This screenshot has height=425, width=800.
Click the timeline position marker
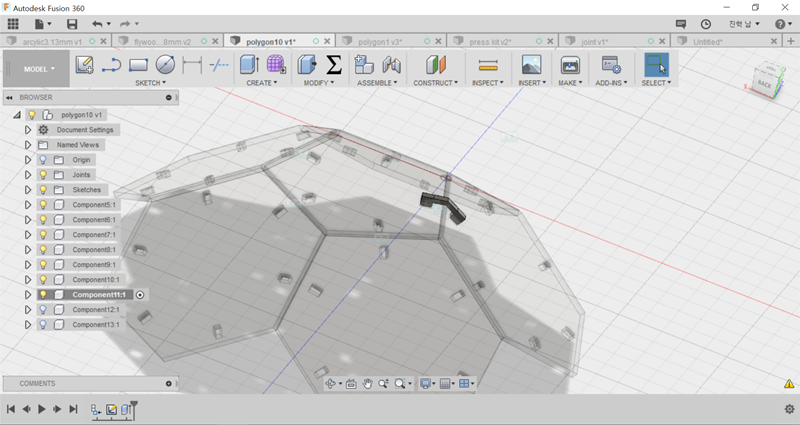point(133,406)
